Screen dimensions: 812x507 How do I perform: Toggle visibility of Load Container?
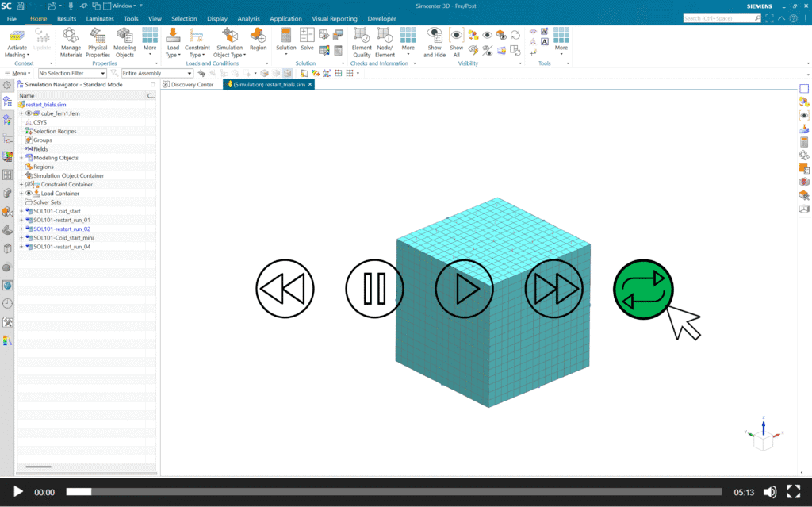tap(29, 194)
